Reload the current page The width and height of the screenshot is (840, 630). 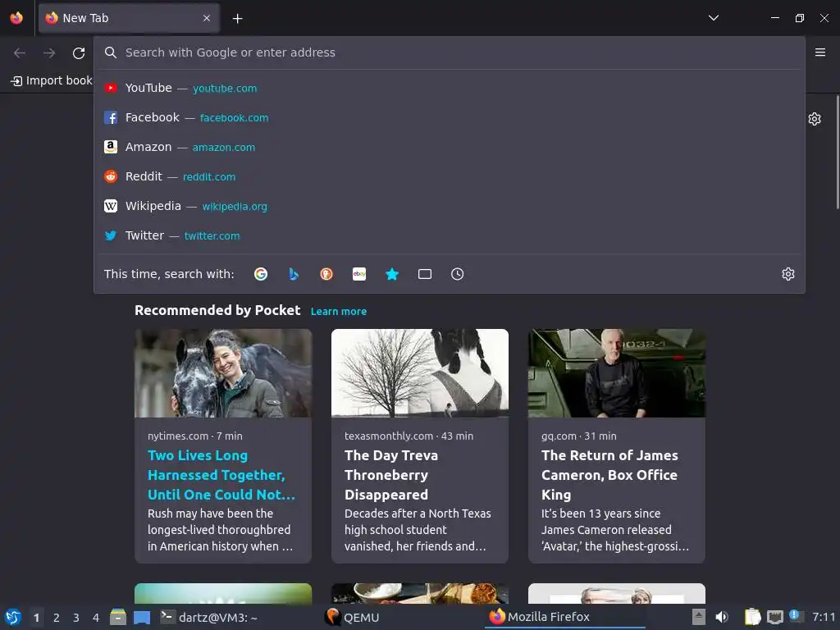[x=79, y=52]
